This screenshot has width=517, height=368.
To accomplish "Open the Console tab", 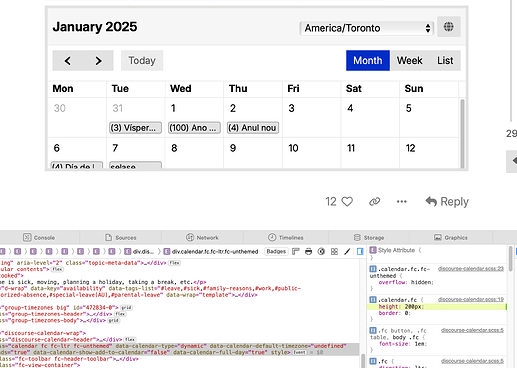I will [x=39, y=238].
